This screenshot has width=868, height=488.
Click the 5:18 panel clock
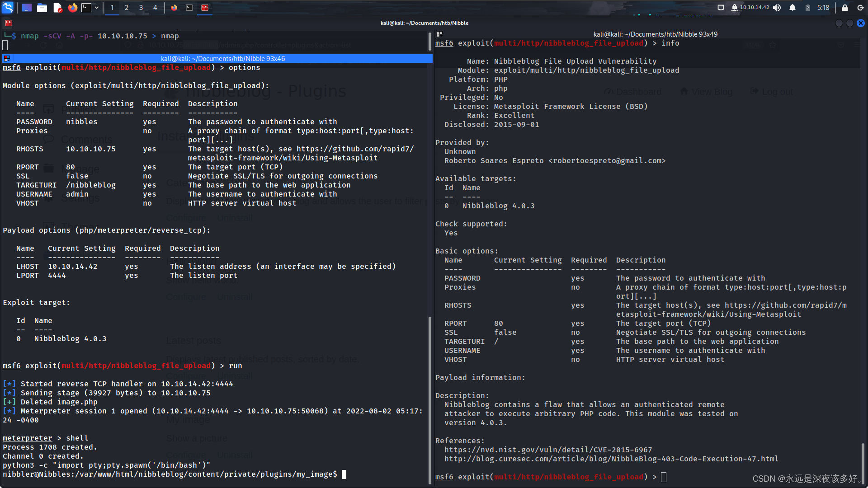point(823,8)
